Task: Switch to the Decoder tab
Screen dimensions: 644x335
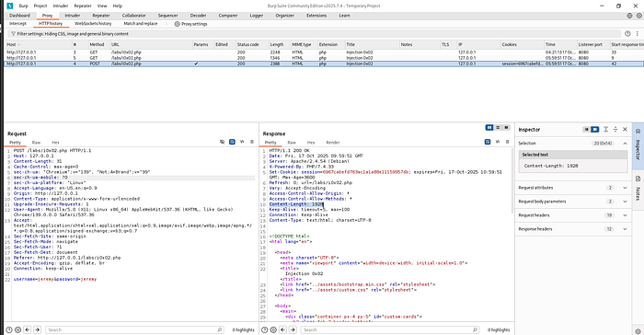Action: tap(198, 16)
